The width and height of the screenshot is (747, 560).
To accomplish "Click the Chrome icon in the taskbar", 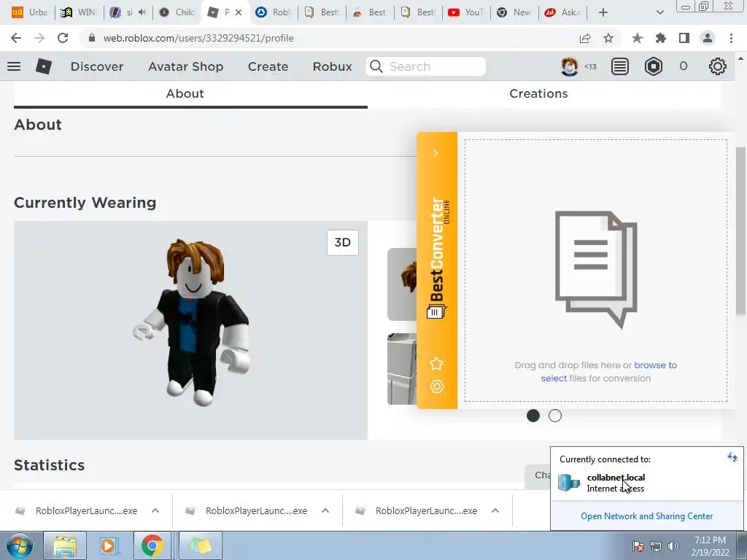I will 152,545.
